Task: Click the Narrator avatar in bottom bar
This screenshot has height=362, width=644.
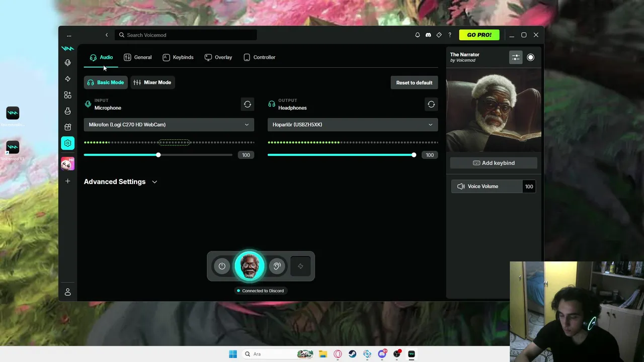Action: (x=249, y=266)
